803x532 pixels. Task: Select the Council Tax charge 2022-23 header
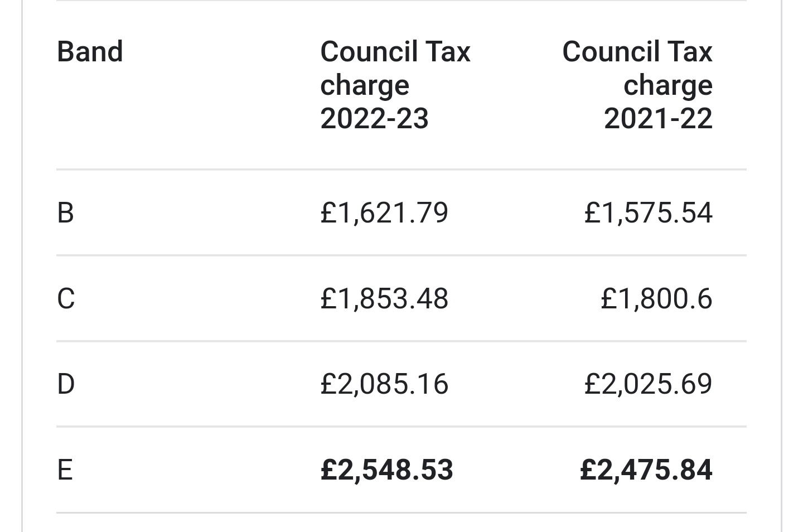pyautogui.click(x=395, y=85)
